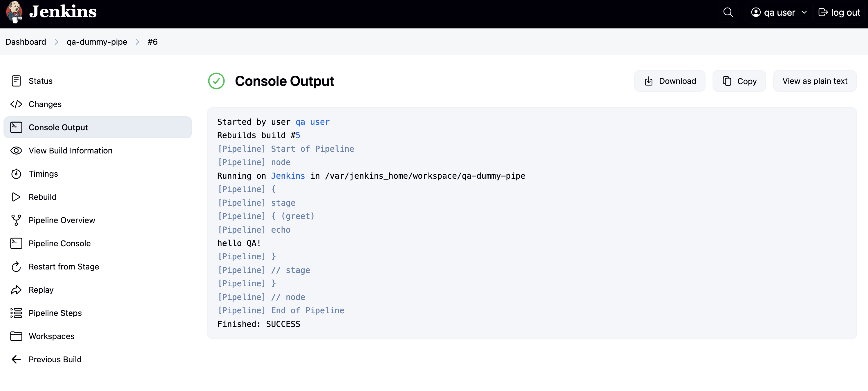Open View Build Information menu entry

70,151
